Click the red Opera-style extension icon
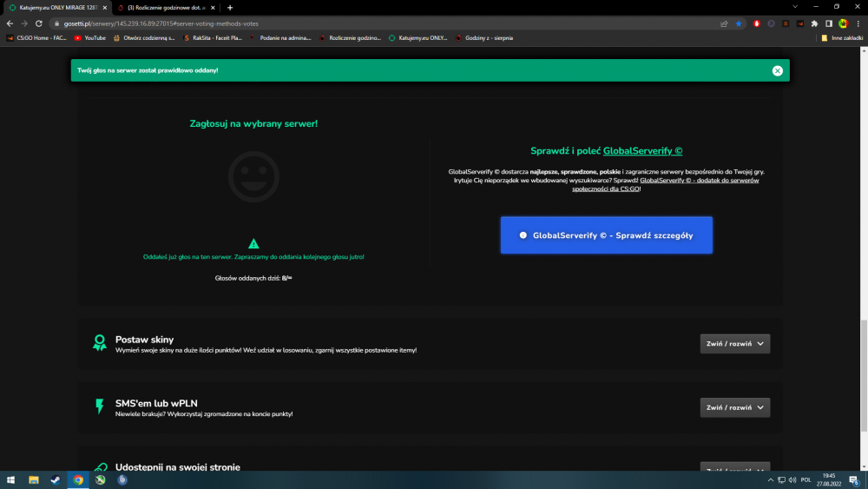This screenshot has width=868, height=489. point(757,23)
